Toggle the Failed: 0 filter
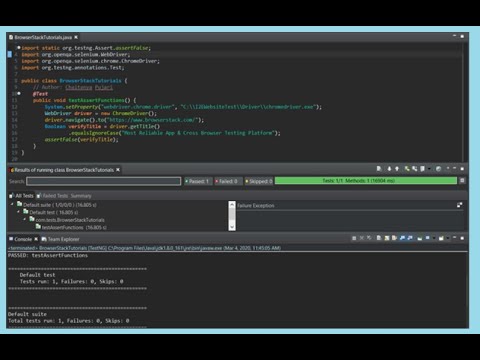 click(x=228, y=181)
